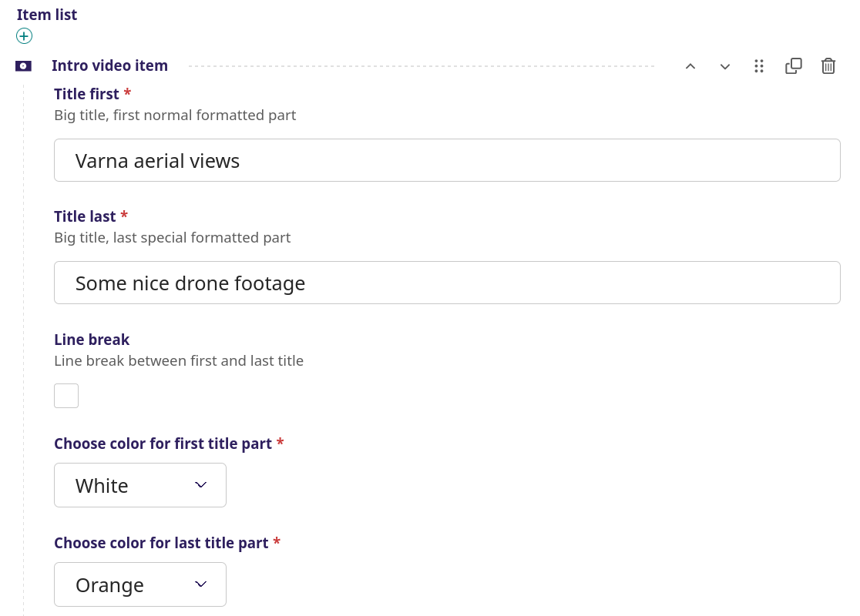Focus the Title first input field
The image size is (860, 616).
point(447,160)
